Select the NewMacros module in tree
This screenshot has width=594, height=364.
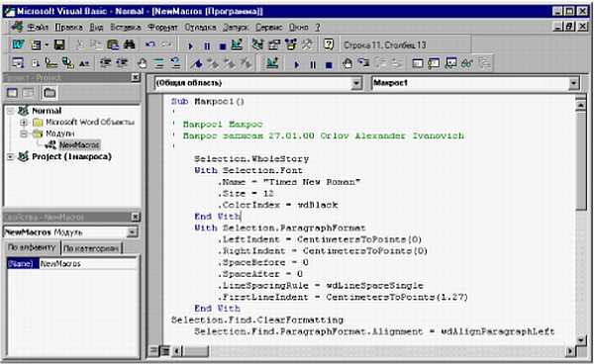(79, 145)
